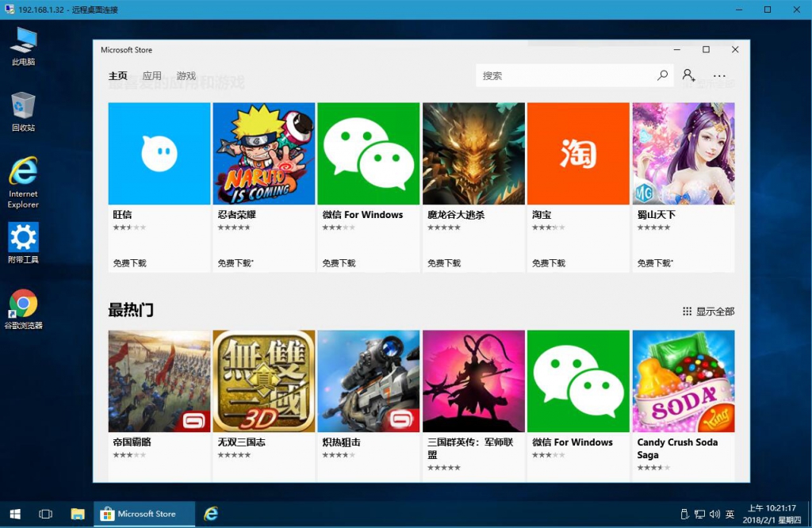Click the Candy Crush Soda Saga title

click(677, 448)
